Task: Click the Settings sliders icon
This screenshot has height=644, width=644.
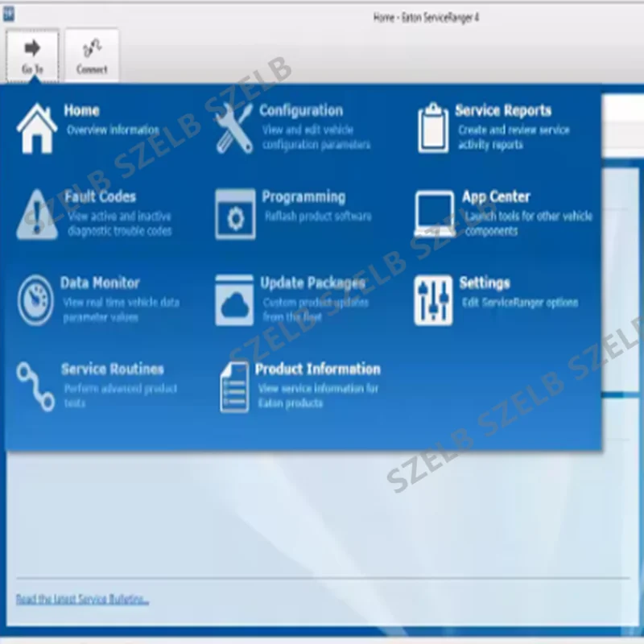Action: pyautogui.click(x=433, y=300)
